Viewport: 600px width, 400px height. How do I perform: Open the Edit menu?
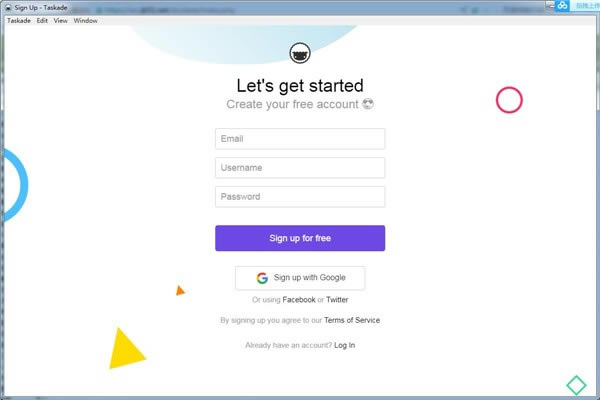pyautogui.click(x=42, y=21)
